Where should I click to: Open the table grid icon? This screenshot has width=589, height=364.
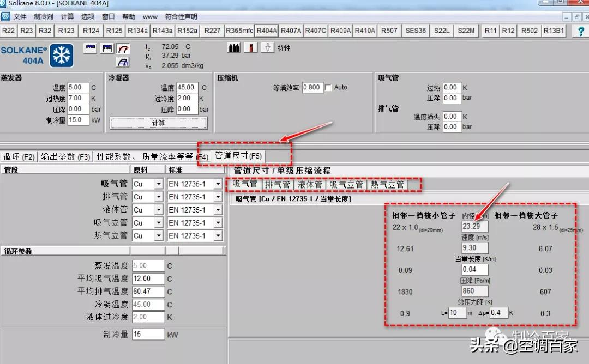107,48
